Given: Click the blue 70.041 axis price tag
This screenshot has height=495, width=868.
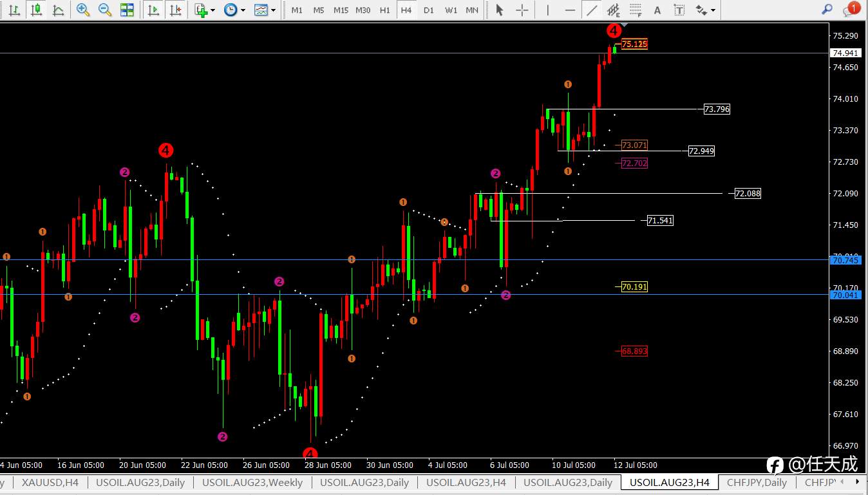Looking at the screenshot, I should (x=845, y=295).
